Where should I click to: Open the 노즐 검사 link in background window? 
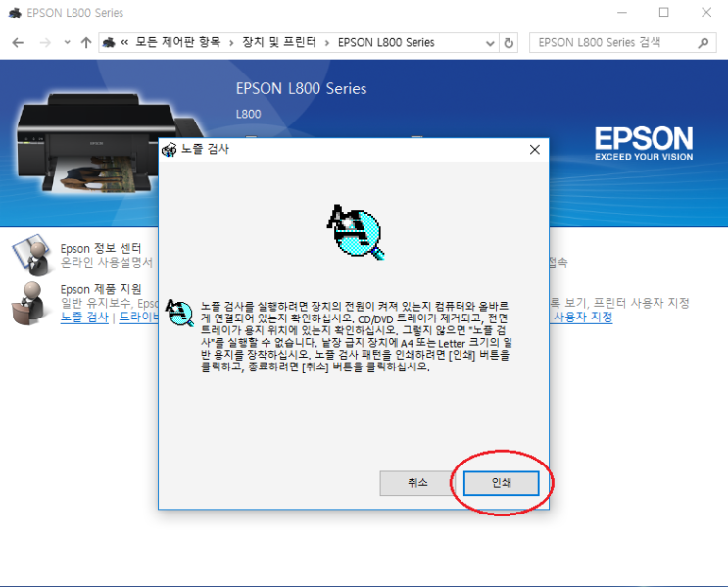(x=84, y=318)
